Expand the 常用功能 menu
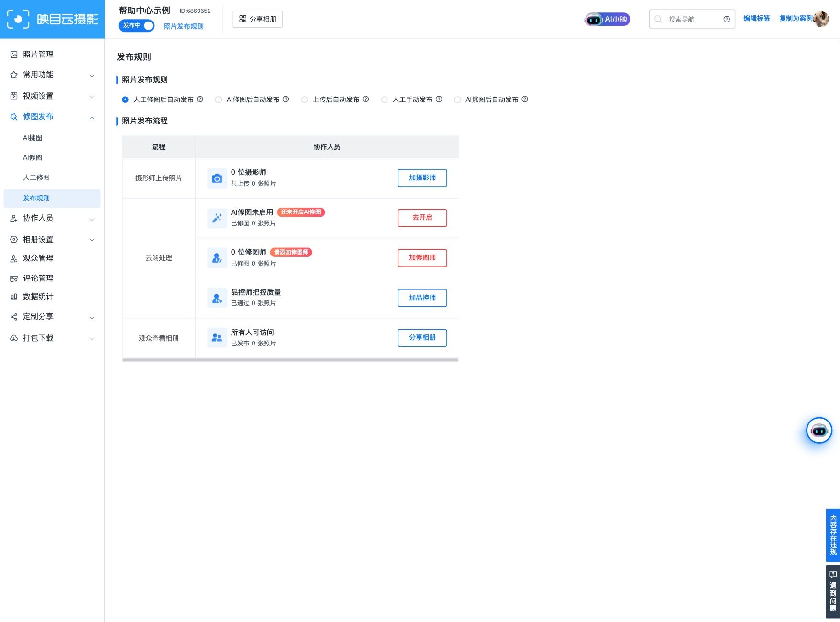The height and width of the screenshot is (622, 840). pyautogui.click(x=52, y=75)
